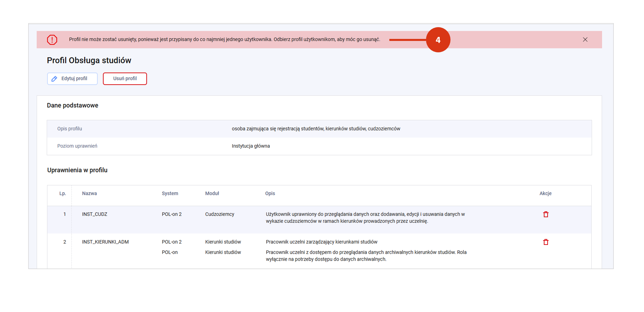
Task: Click the System column header
Action: pyautogui.click(x=170, y=193)
